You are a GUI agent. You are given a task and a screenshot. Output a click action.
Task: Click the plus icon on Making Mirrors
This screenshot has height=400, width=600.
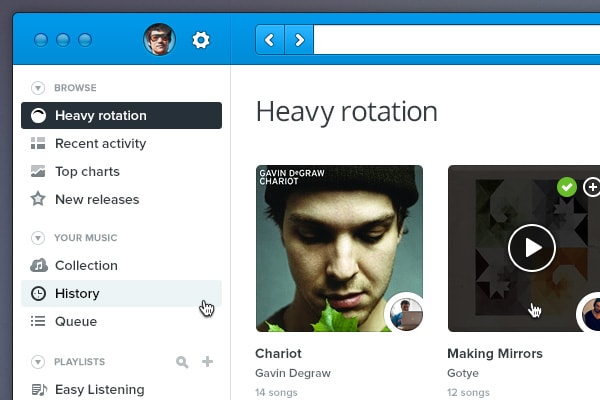[x=592, y=187]
